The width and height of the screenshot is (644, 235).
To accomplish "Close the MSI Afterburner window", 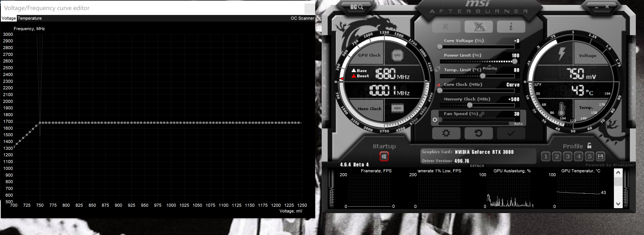I will pyautogui.click(x=607, y=7).
